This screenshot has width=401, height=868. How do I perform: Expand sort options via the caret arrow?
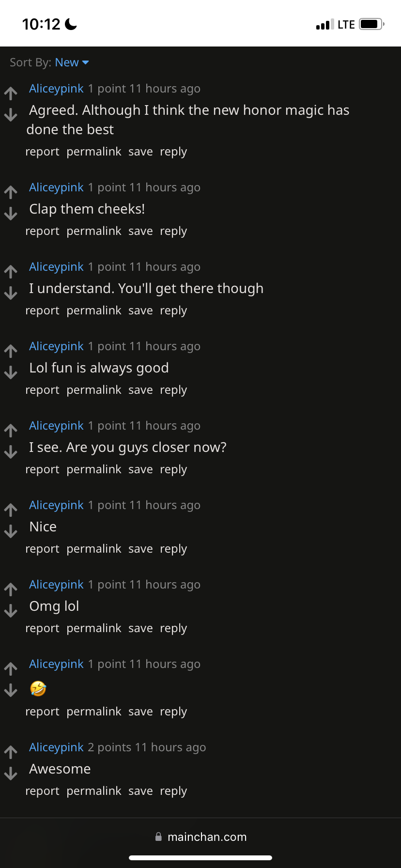pyautogui.click(x=86, y=63)
